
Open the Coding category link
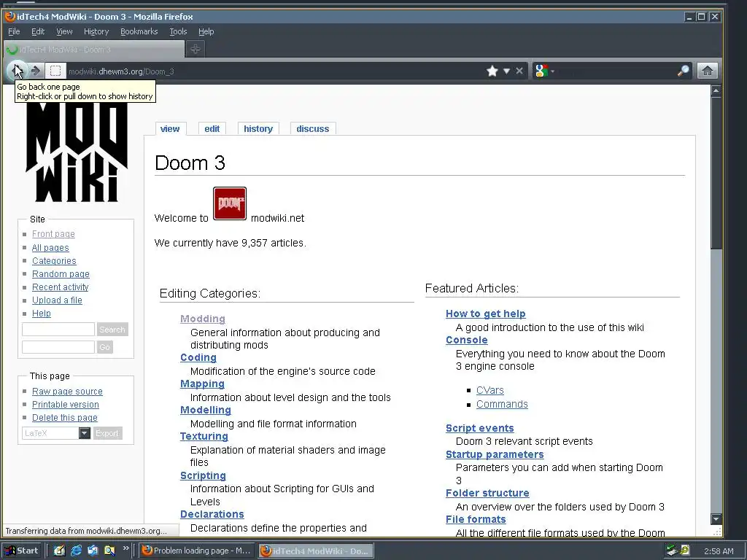198,357
